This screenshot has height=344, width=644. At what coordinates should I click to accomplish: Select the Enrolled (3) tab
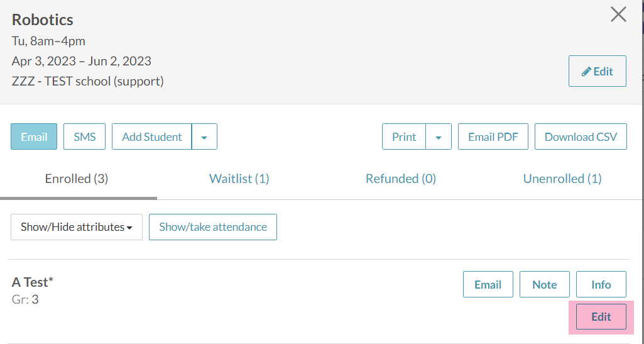pos(77,179)
